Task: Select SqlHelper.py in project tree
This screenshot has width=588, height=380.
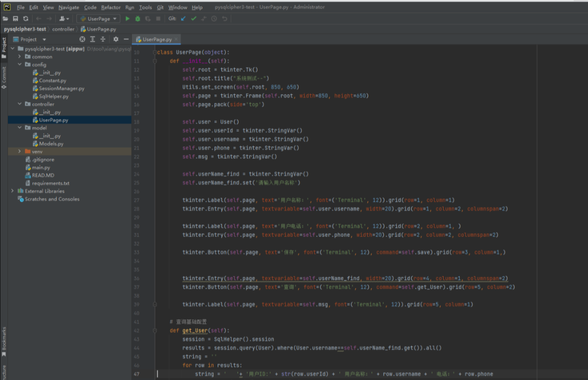Action: coord(54,96)
